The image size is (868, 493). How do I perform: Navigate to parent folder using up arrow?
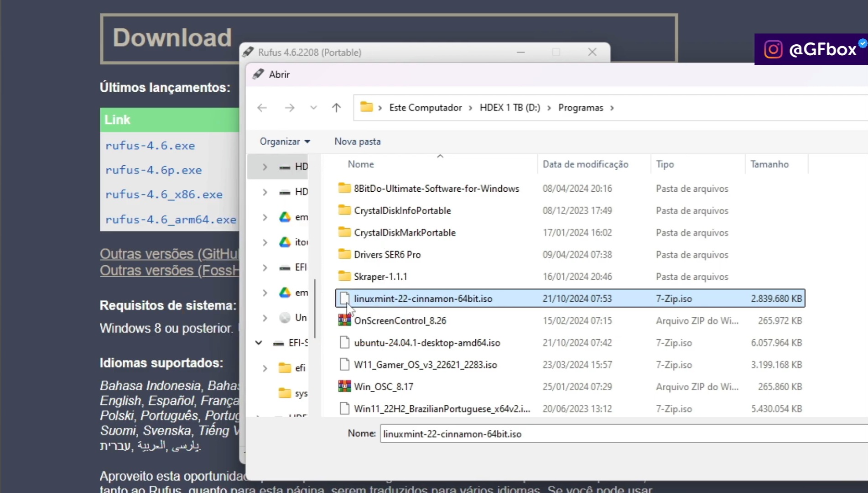[336, 107]
